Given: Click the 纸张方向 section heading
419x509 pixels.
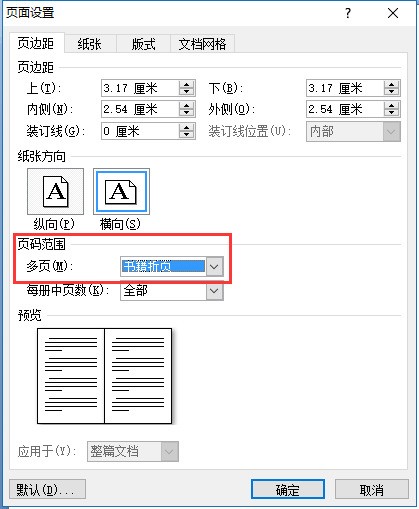Looking at the screenshot, I should (x=41, y=156).
